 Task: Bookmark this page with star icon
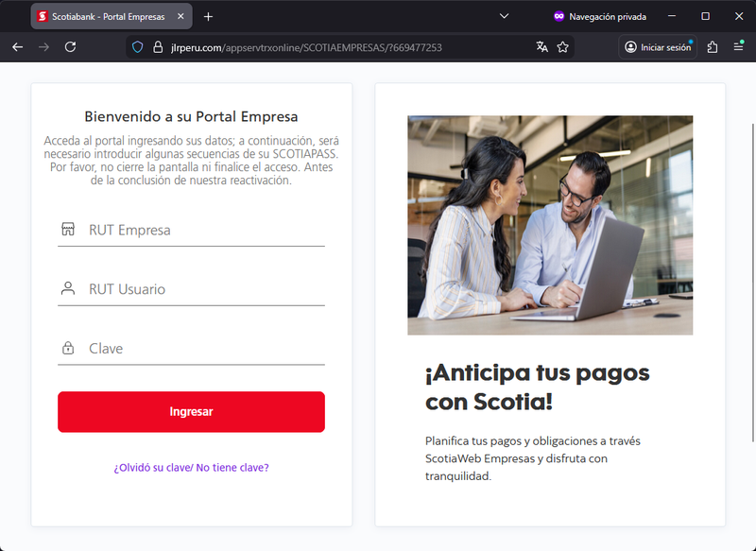[x=563, y=47]
